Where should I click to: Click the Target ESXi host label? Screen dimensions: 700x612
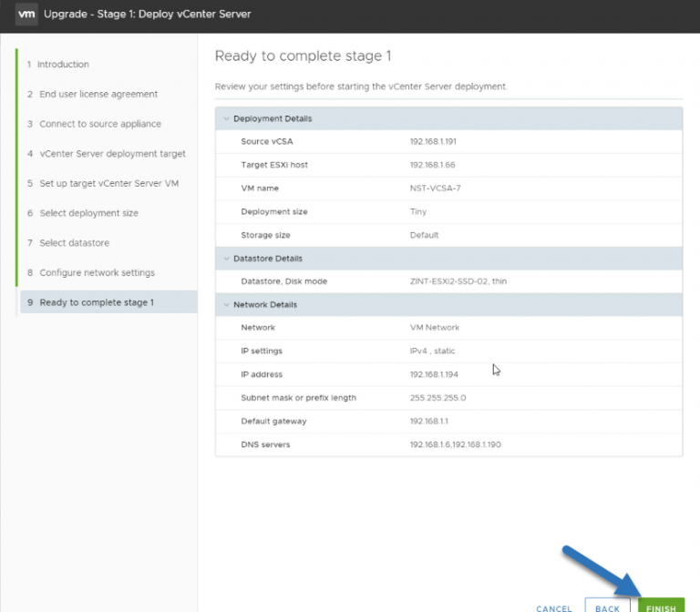point(274,165)
